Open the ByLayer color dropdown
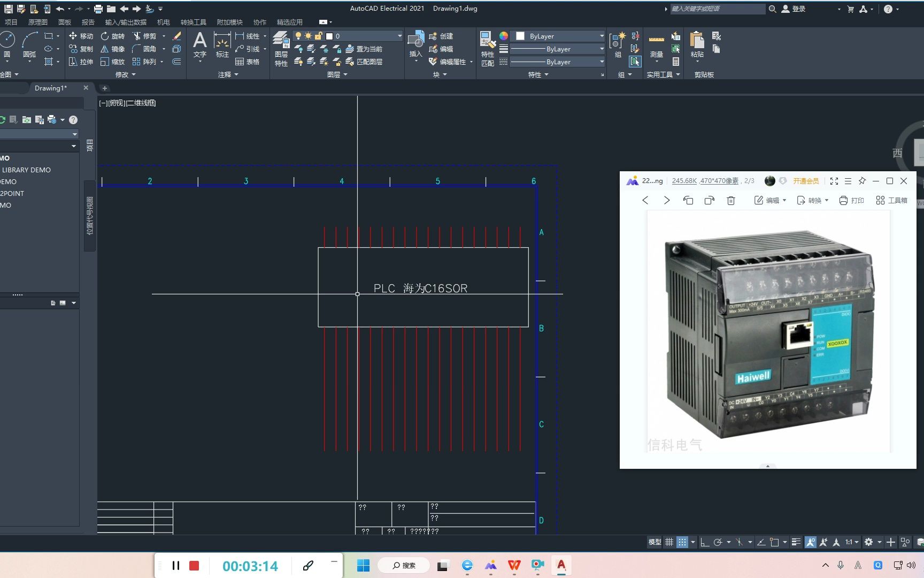Image resolution: width=924 pixels, height=578 pixels. tap(558, 36)
